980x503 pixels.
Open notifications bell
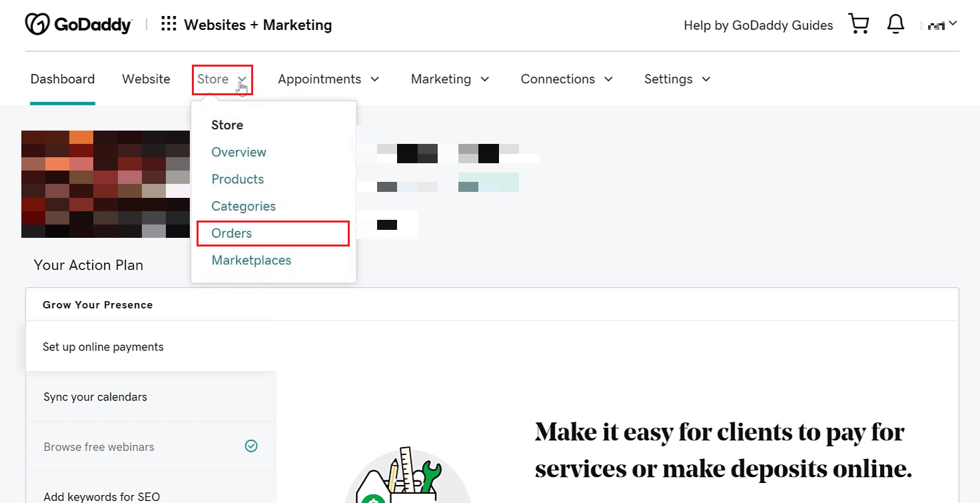coord(895,25)
